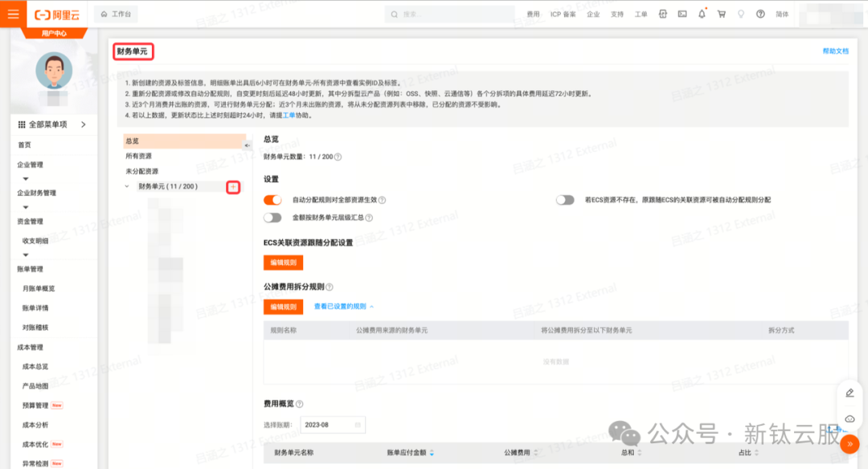Open the 支持 top menu

pos(616,14)
